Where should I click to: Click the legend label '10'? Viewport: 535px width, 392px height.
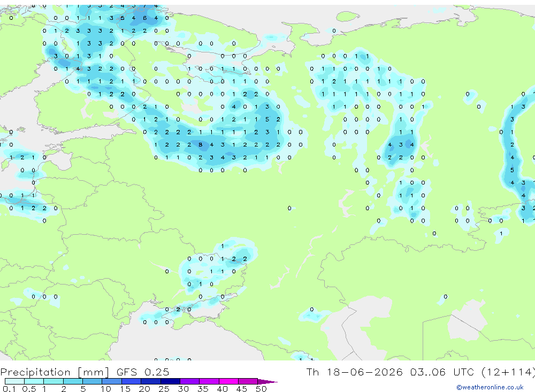click(x=105, y=389)
